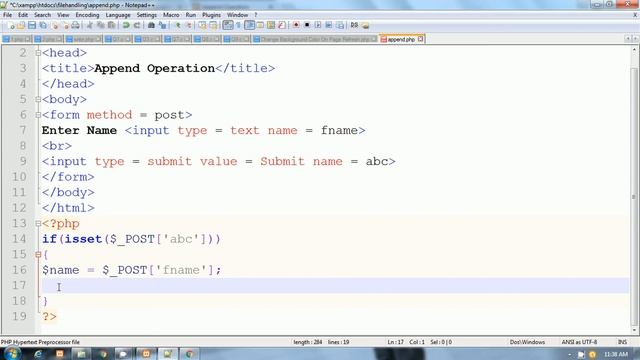This screenshot has height=360, width=640.
Task: Open the Settings menu
Action: coord(147,15)
